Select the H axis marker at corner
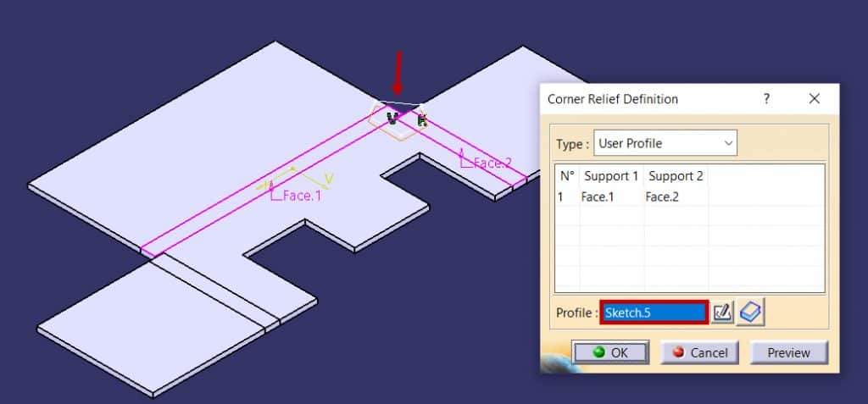This screenshot has width=868, height=404. pos(421,120)
